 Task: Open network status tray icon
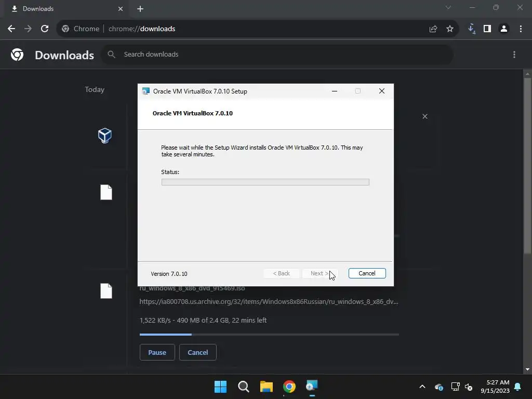[x=455, y=387]
